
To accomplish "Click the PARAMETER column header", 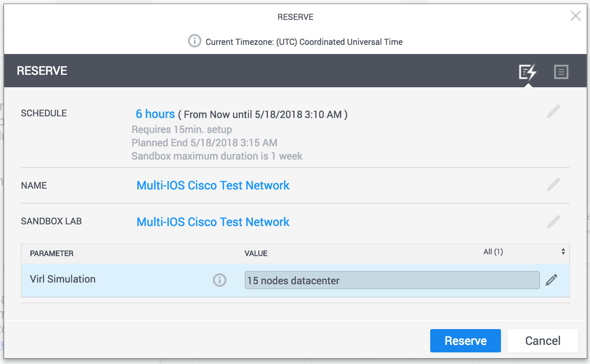I will coord(52,253).
